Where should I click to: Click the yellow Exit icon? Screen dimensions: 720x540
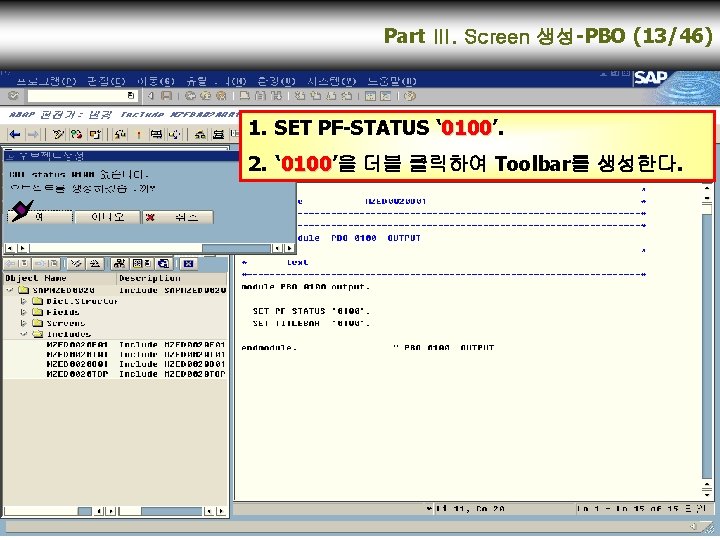pyautogui.click(x=205, y=96)
